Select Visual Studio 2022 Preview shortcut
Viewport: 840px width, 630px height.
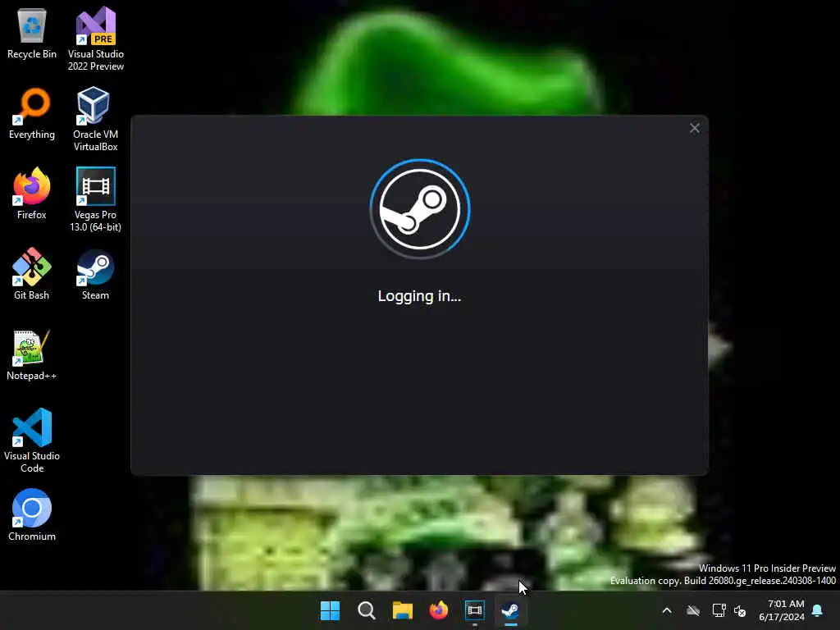pos(96,39)
